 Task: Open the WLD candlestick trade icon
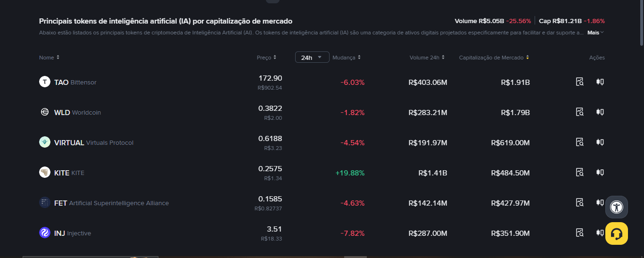tap(600, 112)
